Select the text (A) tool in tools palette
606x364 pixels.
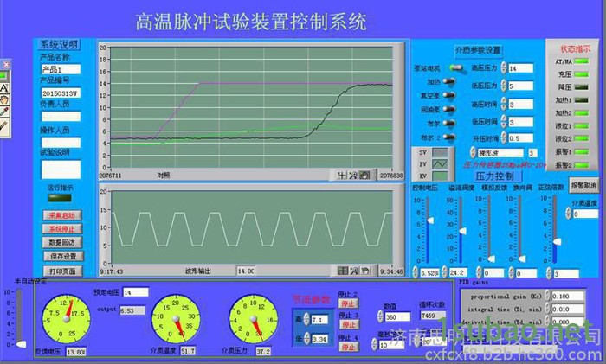point(4,88)
